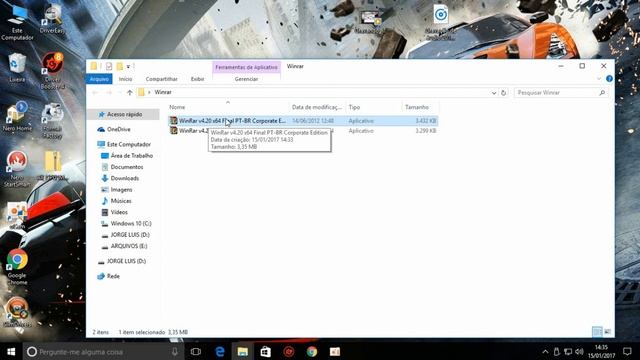Click the Winrar path in address bar
The width and height of the screenshot is (640, 360).
[163, 92]
